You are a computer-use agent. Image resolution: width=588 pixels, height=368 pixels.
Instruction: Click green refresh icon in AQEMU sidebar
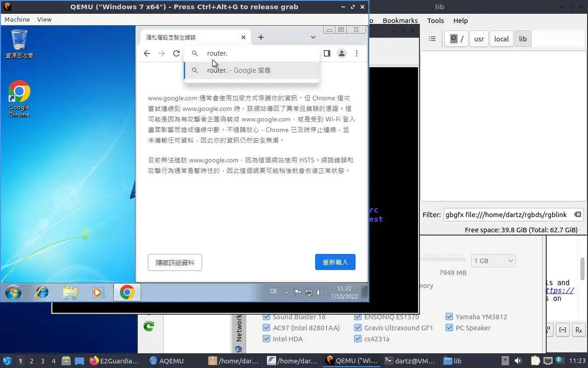(149, 327)
